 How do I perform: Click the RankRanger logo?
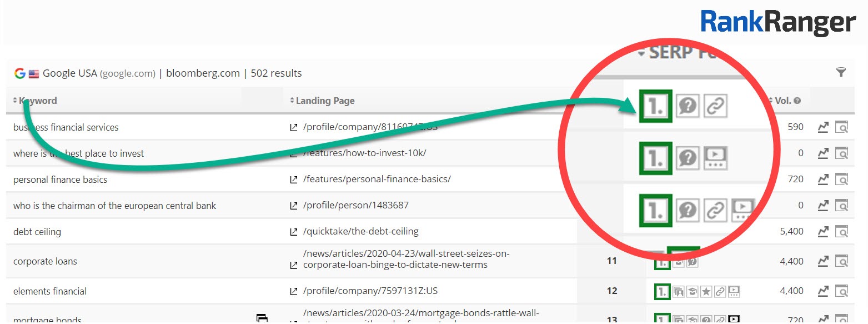779,22
